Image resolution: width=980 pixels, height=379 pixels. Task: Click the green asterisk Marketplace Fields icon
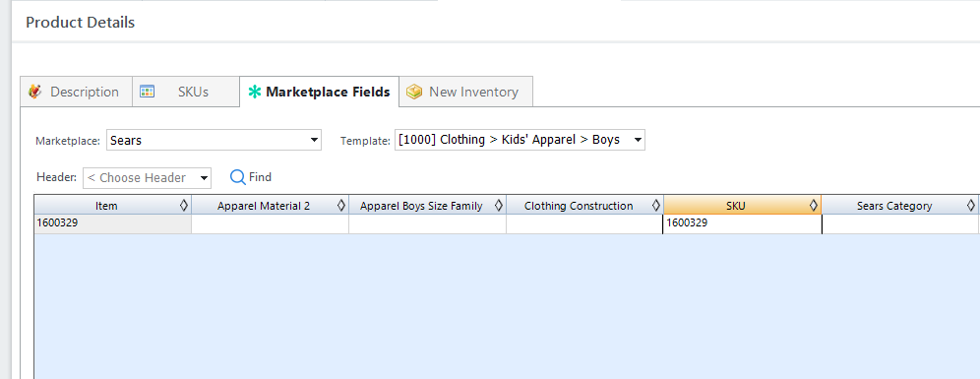point(255,92)
